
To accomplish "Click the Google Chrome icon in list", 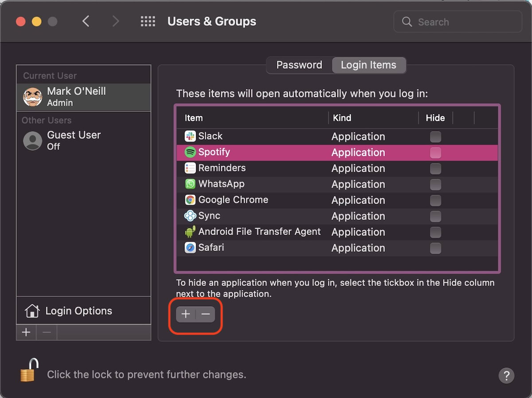I will click(x=190, y=200).
